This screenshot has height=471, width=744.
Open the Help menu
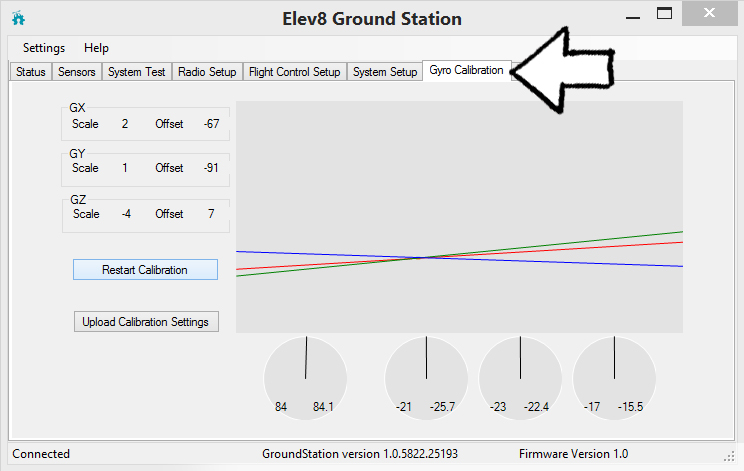[97, 48]
